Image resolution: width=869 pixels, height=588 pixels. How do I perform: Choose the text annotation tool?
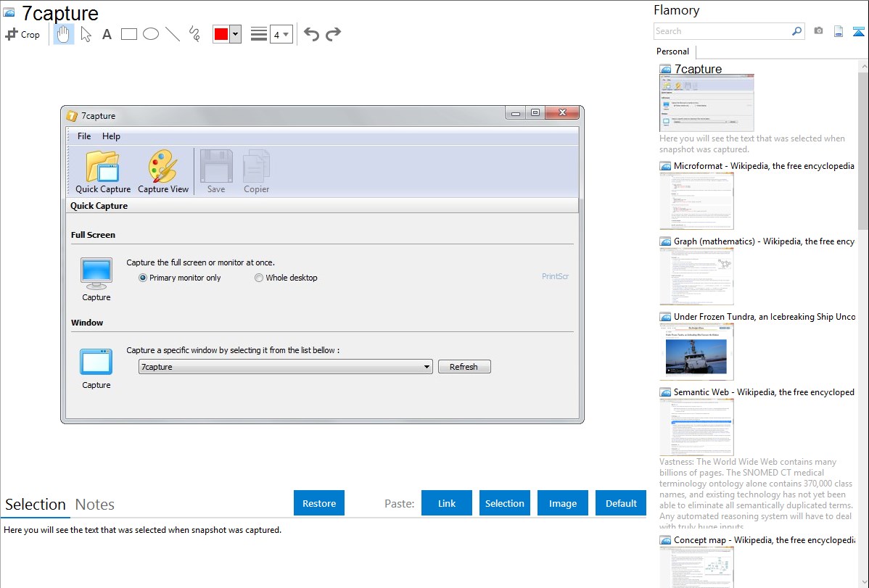(107, 34)
